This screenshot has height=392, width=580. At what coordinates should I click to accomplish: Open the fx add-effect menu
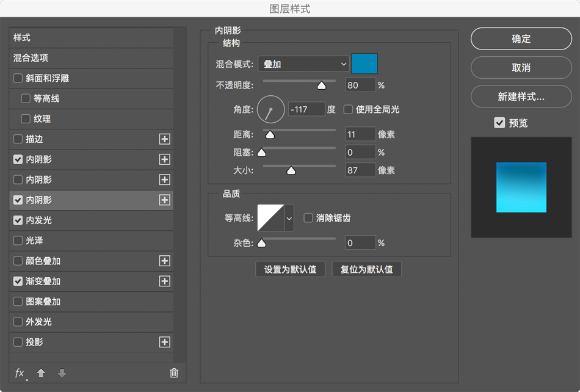[x=20, y=373]
